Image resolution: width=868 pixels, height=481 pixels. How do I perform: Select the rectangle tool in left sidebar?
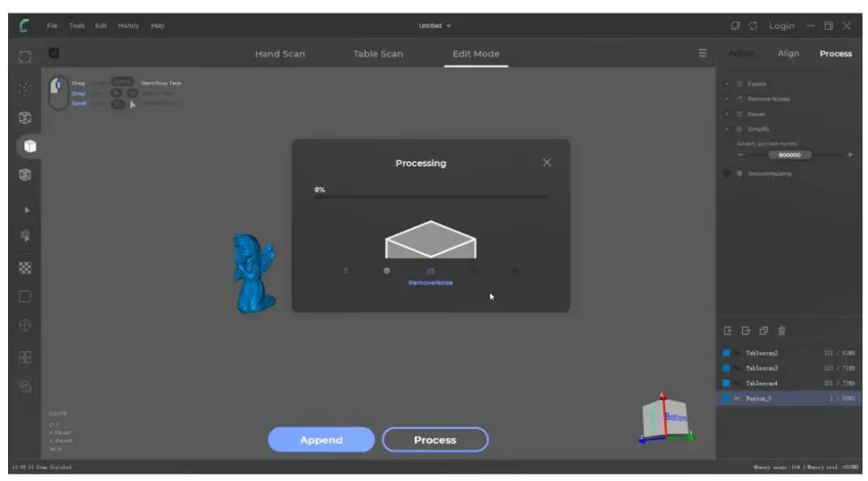click(x=25, y=296)
